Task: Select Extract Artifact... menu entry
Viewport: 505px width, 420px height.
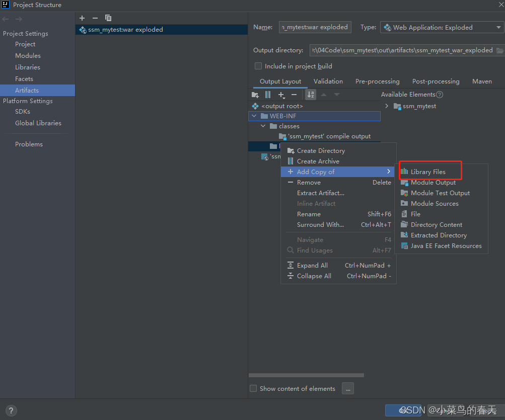Action: [x=338, y=193]
